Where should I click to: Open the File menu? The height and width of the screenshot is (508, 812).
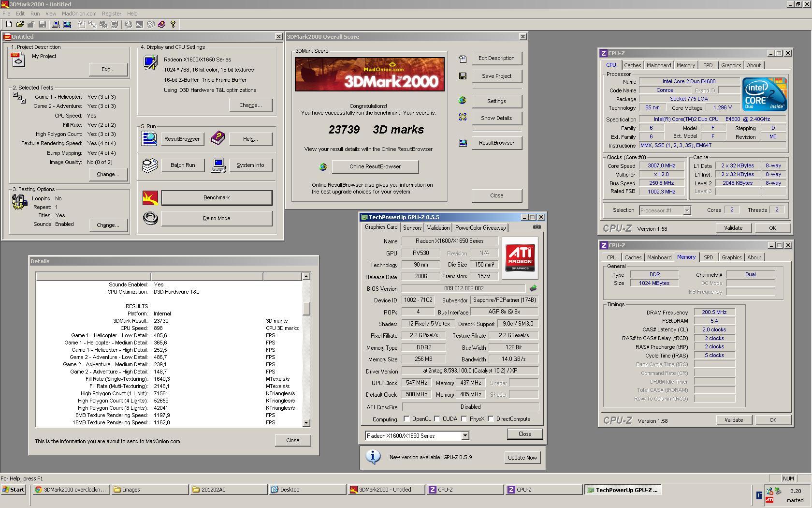click(6, 14)
